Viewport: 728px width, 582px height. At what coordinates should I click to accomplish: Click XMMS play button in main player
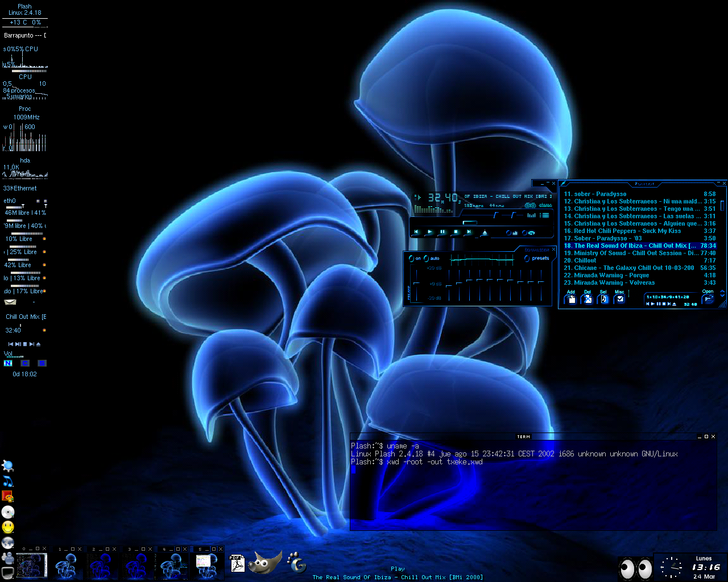click(x=429, y=232)
